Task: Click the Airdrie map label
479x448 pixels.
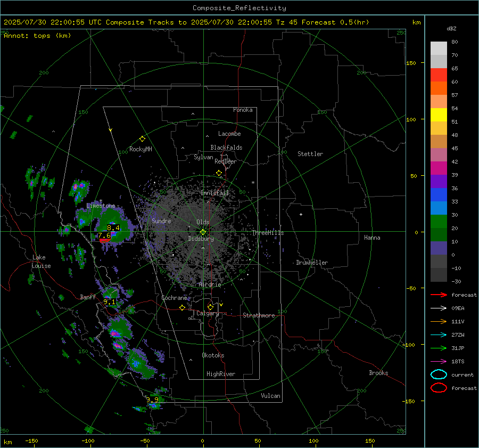Action: point(210,284)
